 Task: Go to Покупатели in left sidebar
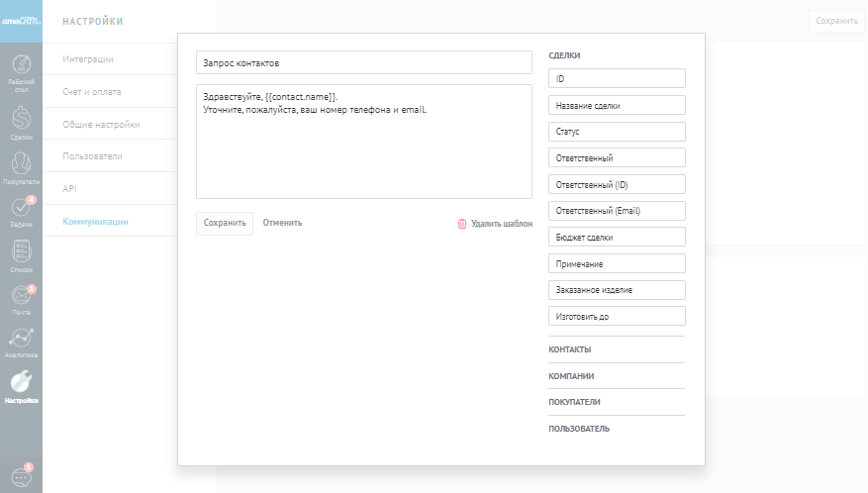coord(21,164)
